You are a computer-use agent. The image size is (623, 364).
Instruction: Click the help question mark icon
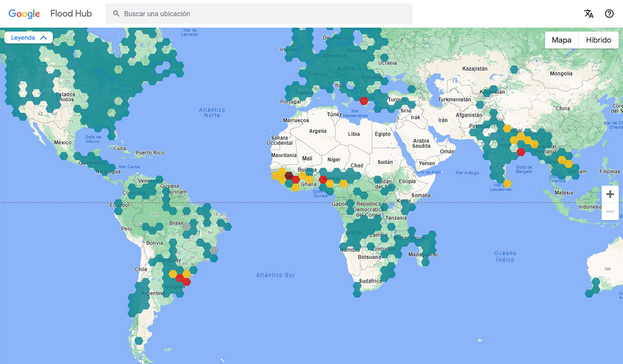tap(610, 13)
